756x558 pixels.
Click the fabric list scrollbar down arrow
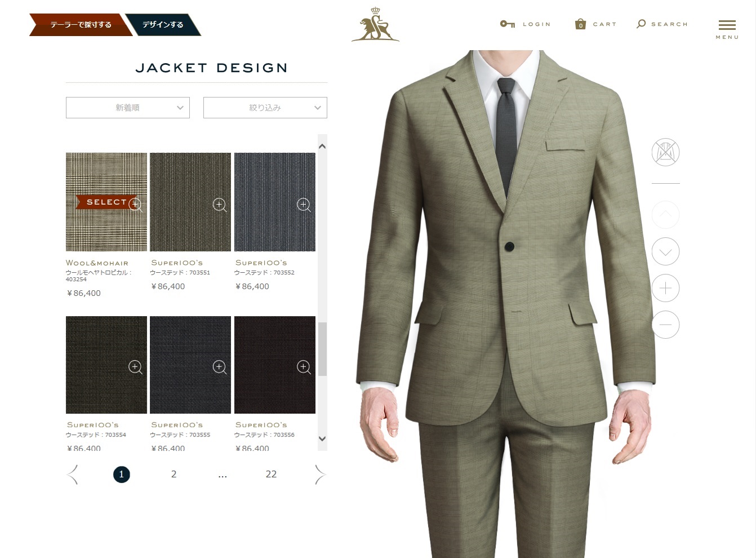pos(322,439)
